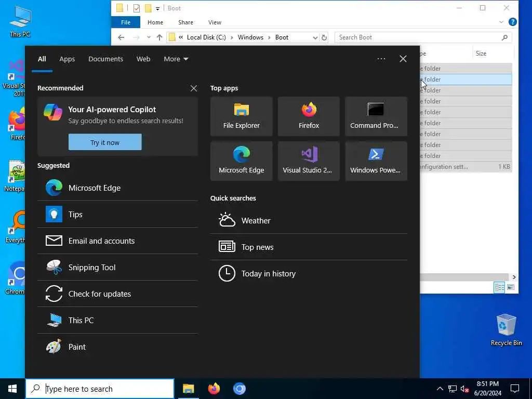Refresh the Boot folder view

[x=324, y=37]
